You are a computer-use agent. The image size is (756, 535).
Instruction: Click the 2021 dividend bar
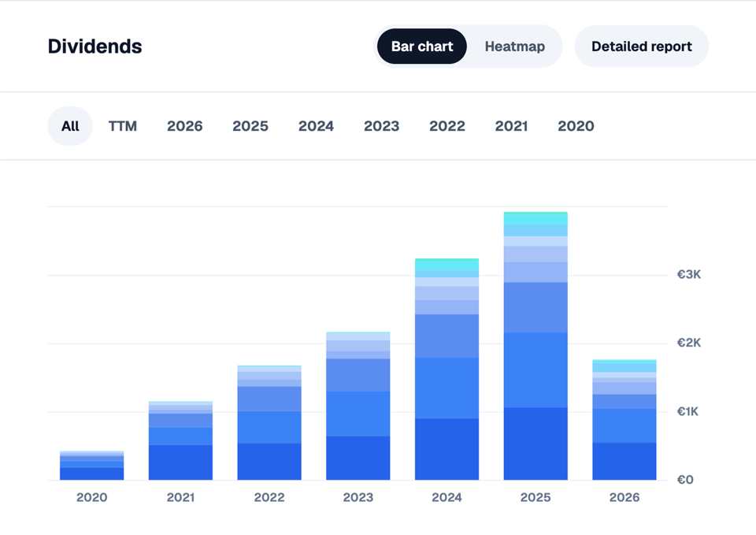180,440
